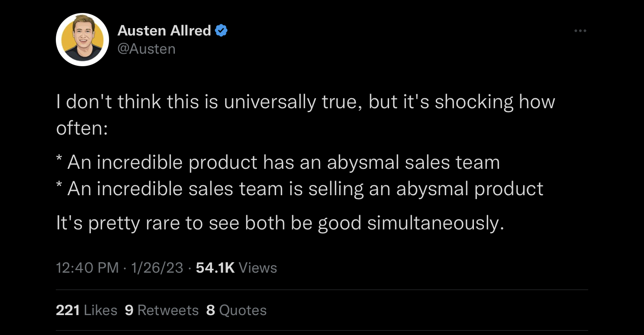Select the bullet about selling an abysmal product
The width and height of the screenshot is (644, 335).
click(x=300, y=189)
